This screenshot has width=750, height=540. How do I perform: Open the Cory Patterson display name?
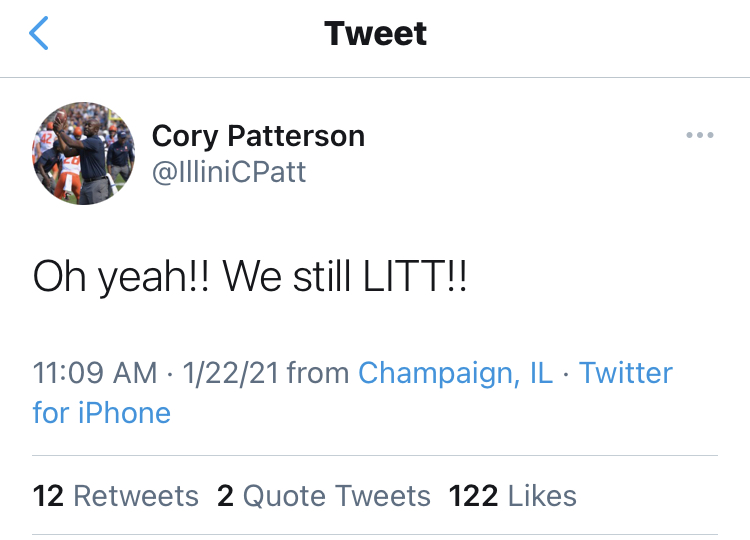258,136
